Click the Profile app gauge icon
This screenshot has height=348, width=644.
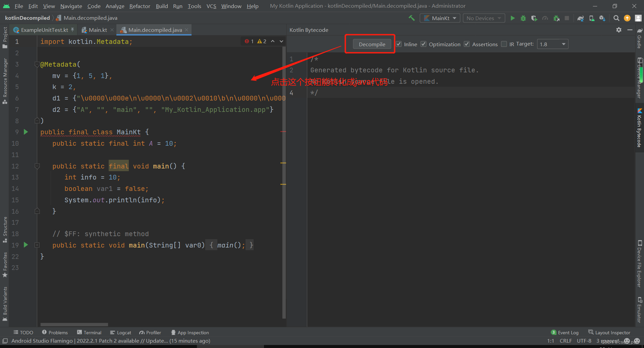tap(545, 18)
